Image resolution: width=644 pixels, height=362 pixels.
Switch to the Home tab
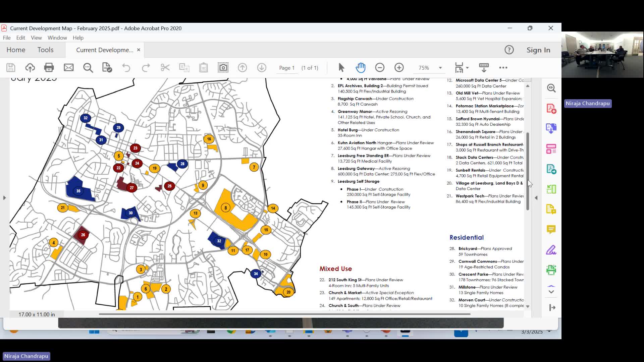[x=16, y=50]
